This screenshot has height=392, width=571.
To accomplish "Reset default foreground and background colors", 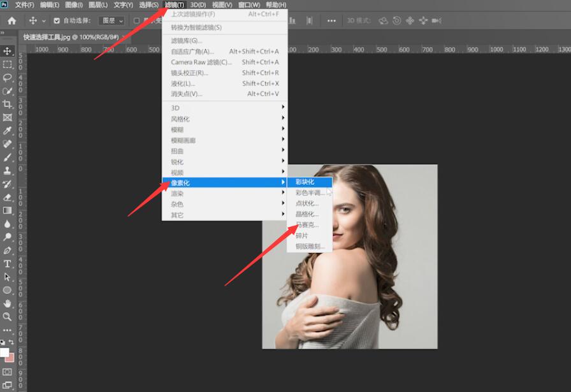I will click(3, 342).
